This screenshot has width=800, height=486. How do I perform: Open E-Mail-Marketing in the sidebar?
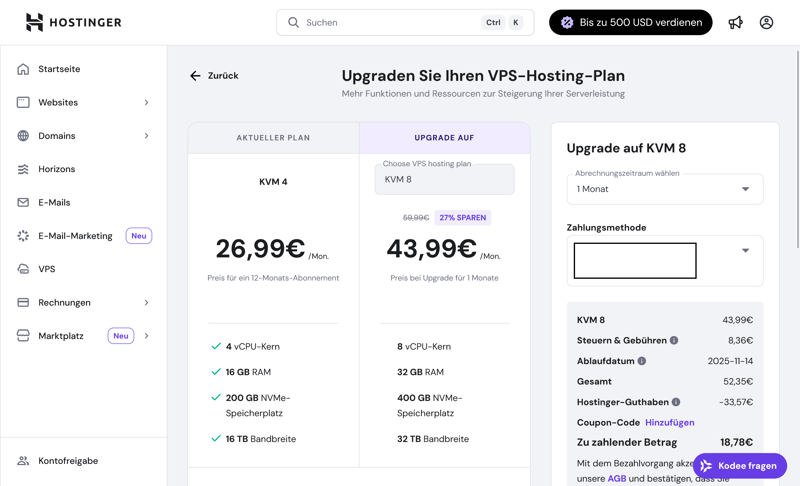(x=75, y=236)
